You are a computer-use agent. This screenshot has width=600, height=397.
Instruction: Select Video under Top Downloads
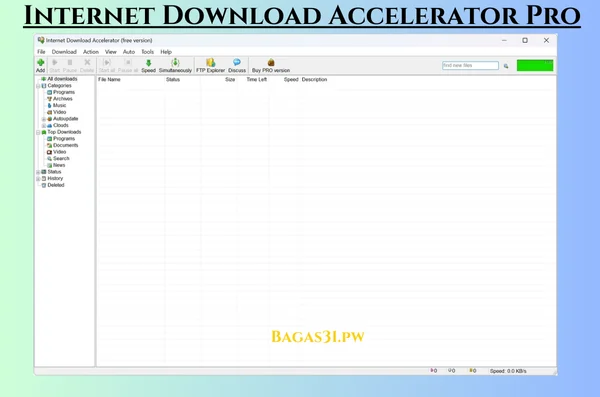point(59,152)
